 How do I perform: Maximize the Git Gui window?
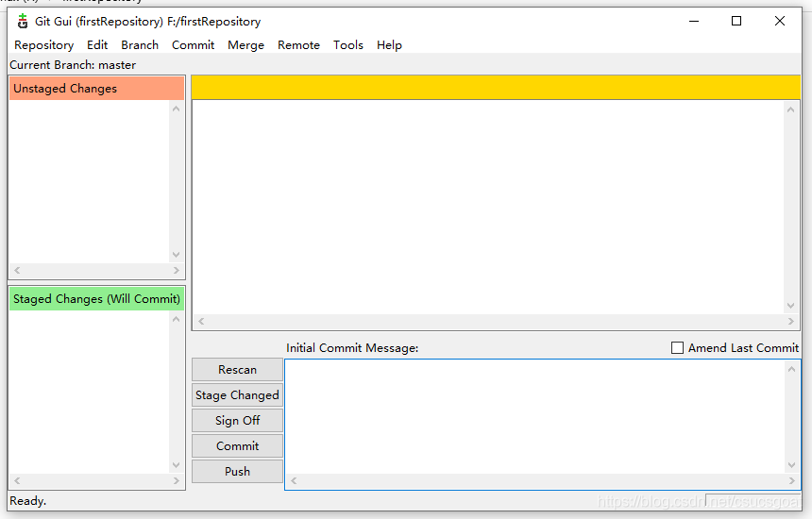pyautogui.click(x=736, y=21)
